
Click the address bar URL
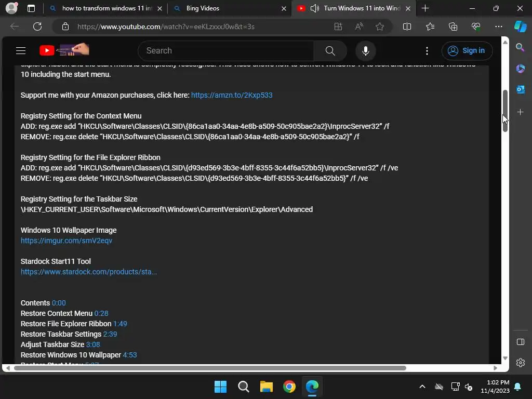coord(166,26)
